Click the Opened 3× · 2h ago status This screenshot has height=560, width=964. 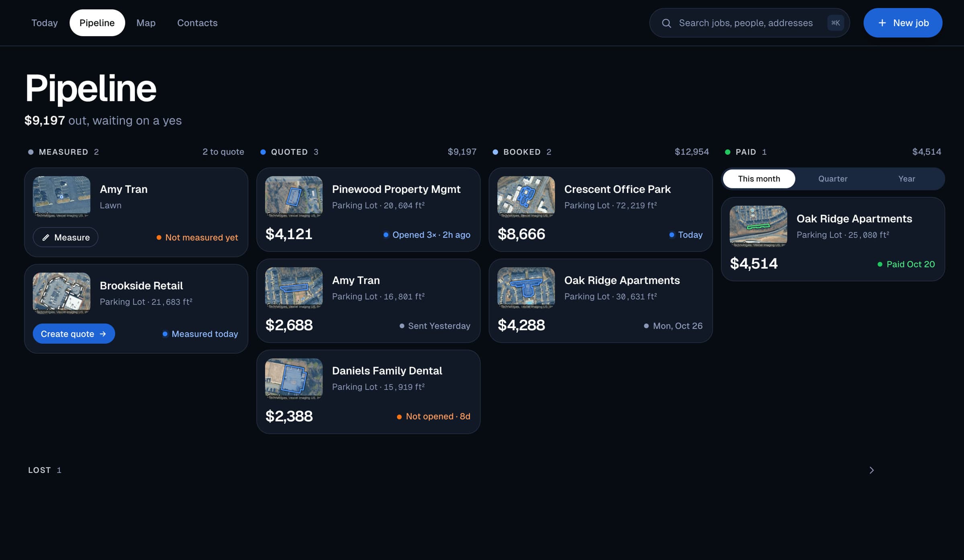pos(427,235)
